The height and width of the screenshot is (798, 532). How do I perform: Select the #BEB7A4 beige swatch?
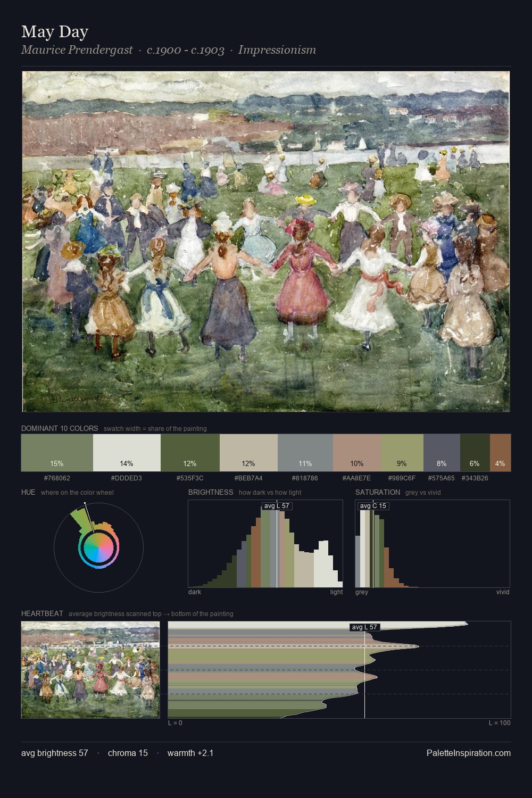tap(248, 453)
